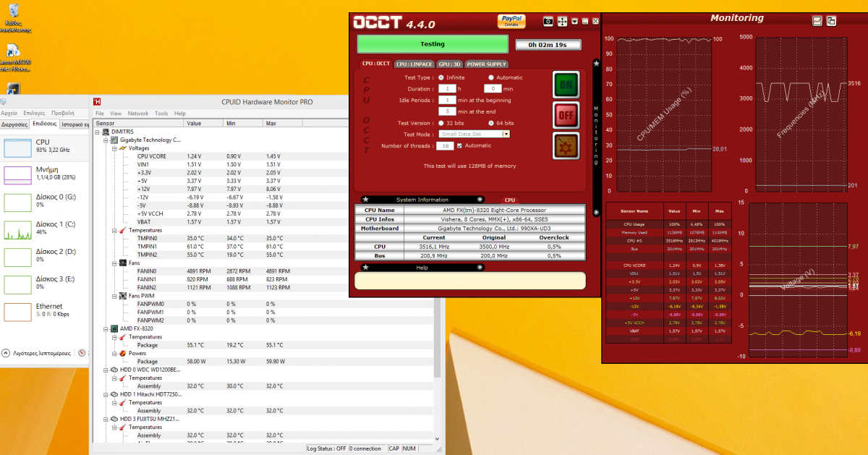Collapse the Voltages tree node
868x455 pixels.
114,148
